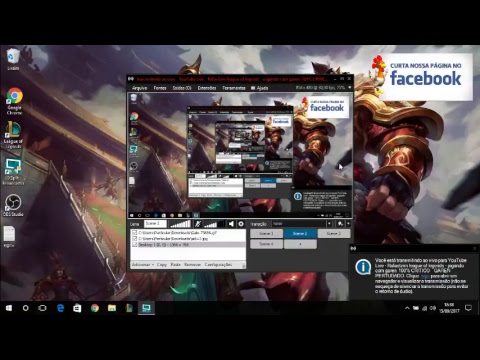
Task: Open File Explorer from taskbar
Action: (112, 308)
